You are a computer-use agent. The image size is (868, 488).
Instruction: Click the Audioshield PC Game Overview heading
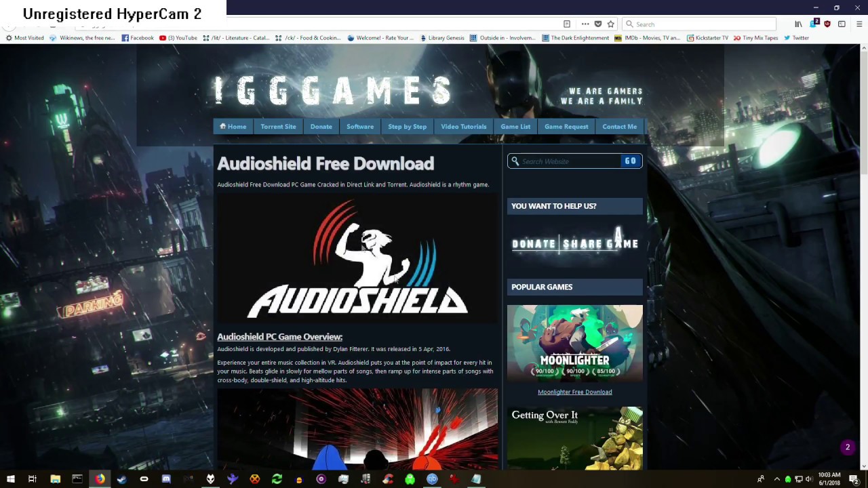[x=279, y=337]
